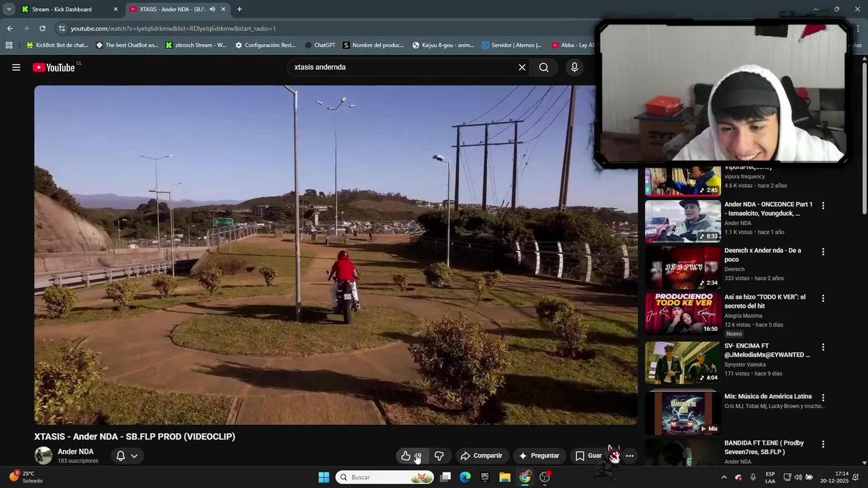Click the youtube.com address bar URL

173,28
